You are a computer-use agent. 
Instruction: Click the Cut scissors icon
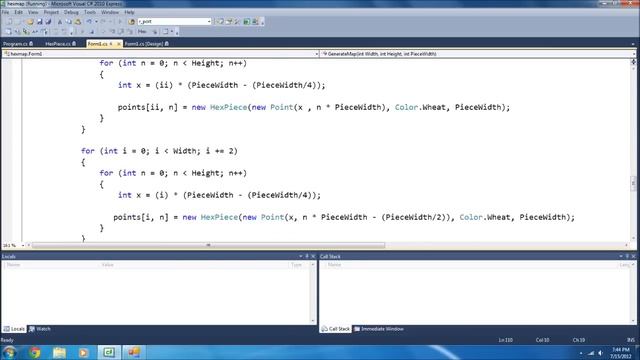click(60, 22)
